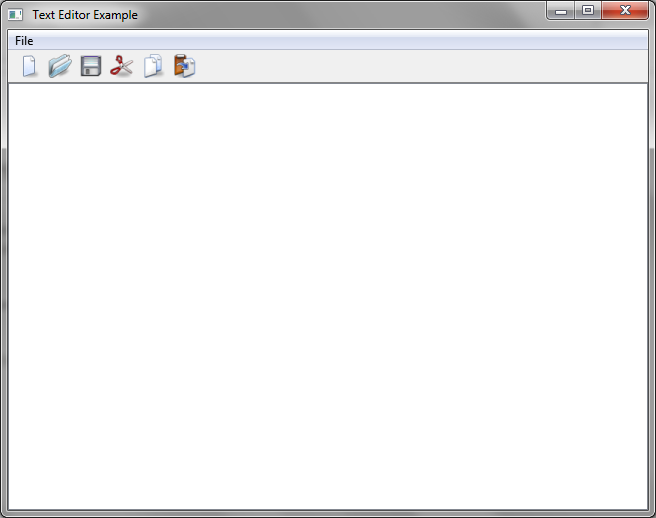Copy using the two-pages icon

[153, 66]
